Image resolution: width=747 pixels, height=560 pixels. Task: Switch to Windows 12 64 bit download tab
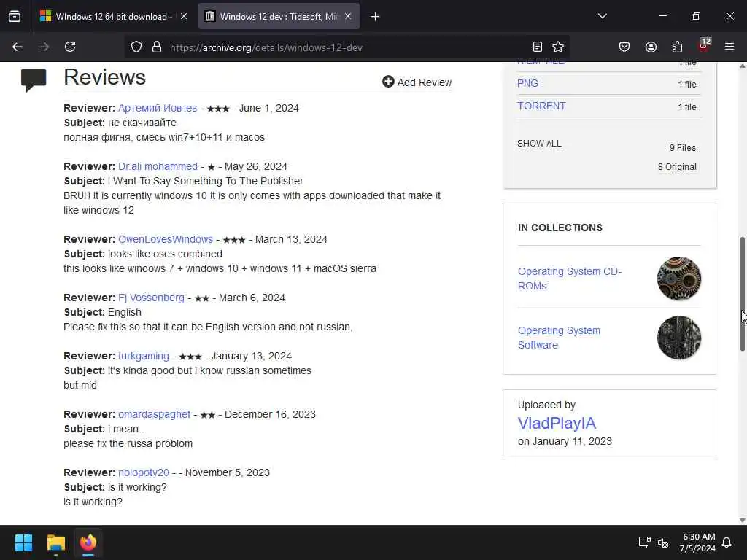pyautogui.click(x=112, y=16)
